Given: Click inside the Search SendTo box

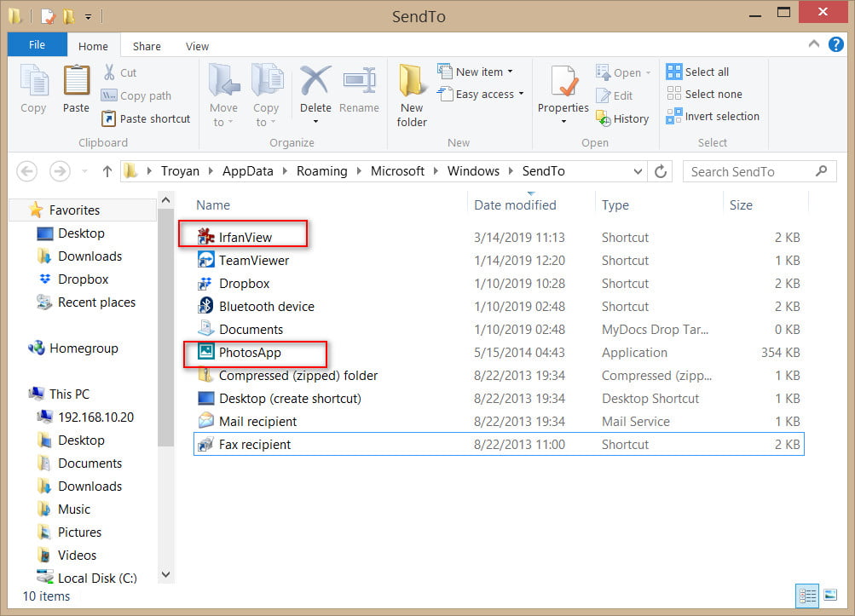Looking at the screenshot, I should (754, 171).
